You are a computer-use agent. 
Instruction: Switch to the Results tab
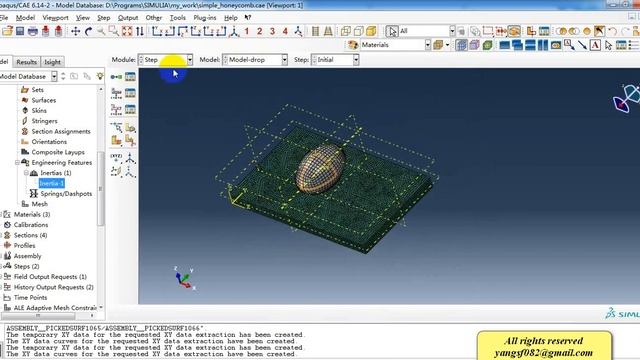click(x=27, y=62)
